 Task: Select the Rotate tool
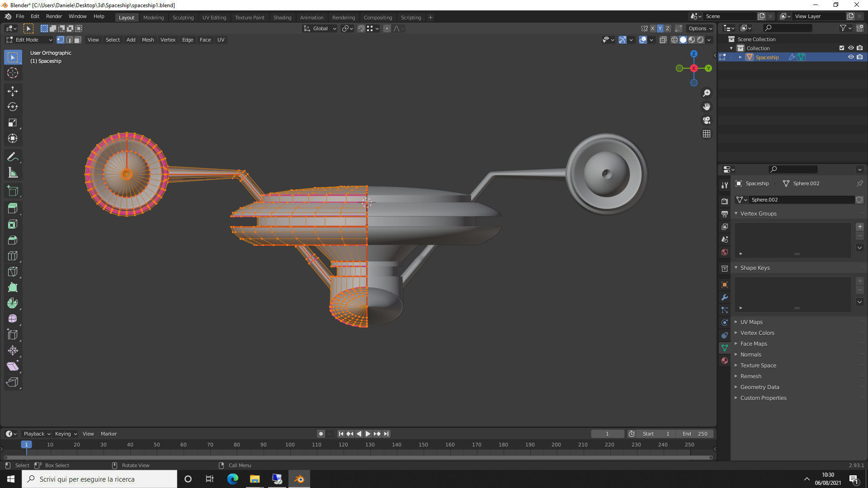point(13,107)
